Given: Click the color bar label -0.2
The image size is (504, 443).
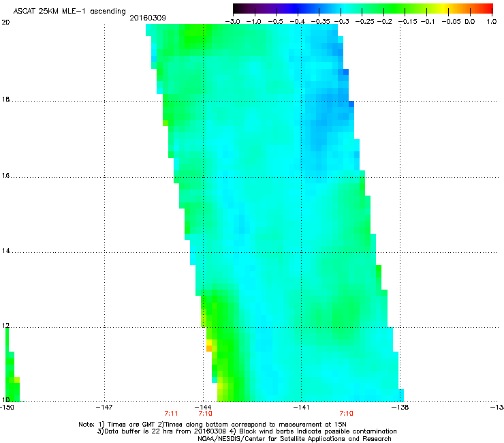Looking at the screenshot, I should (x=384, y=22).
